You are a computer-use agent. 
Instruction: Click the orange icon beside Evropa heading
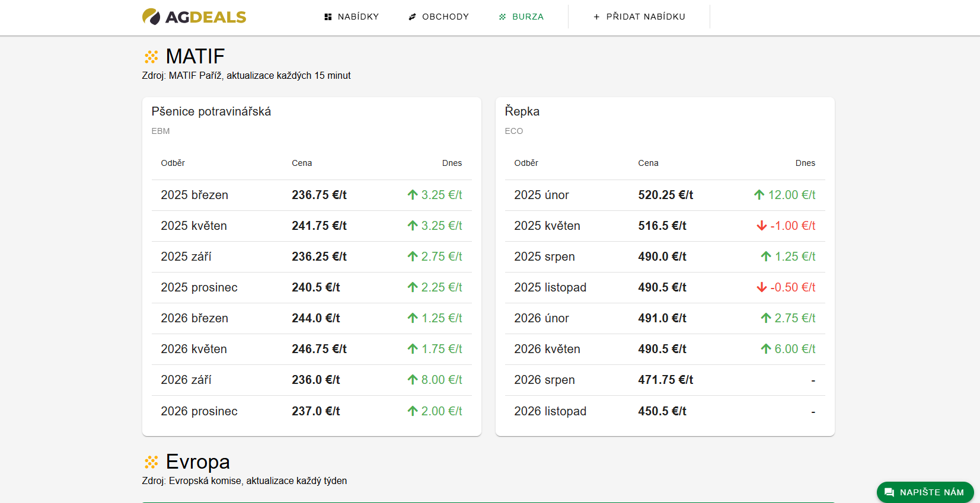[151, 462]
